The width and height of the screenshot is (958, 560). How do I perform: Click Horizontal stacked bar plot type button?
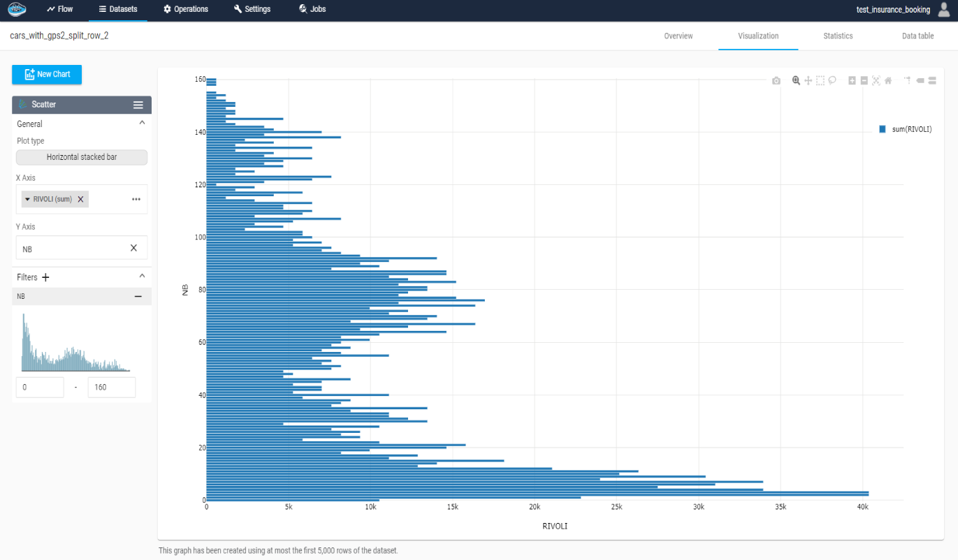pyautogui.click(x=82, y=157)
